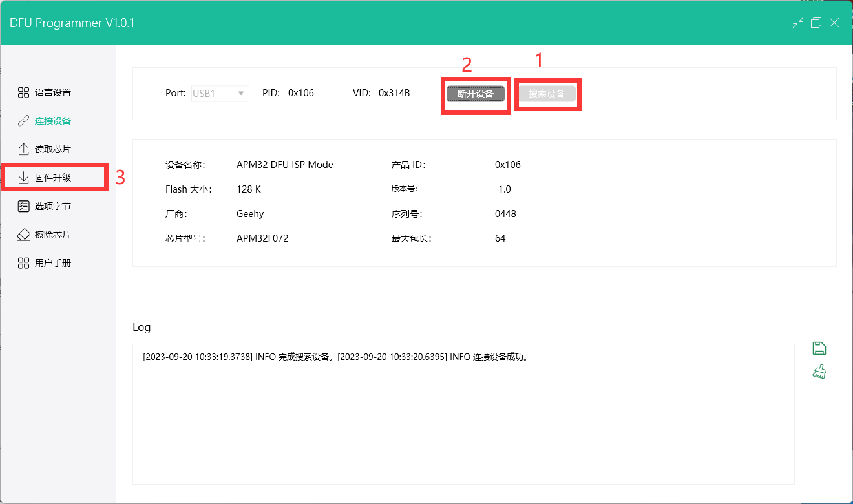
Task: Click the grid icon beside 语言设置
Action: [23, 92]
